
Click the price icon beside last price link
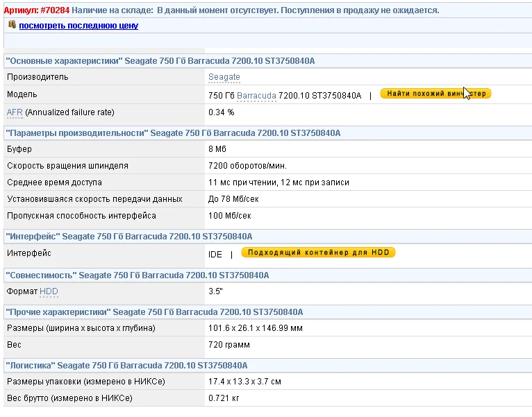pos(12,24)
